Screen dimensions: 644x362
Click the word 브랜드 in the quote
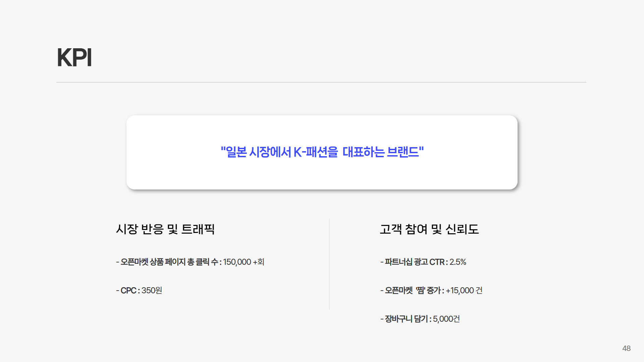click(x=403, y=152)
